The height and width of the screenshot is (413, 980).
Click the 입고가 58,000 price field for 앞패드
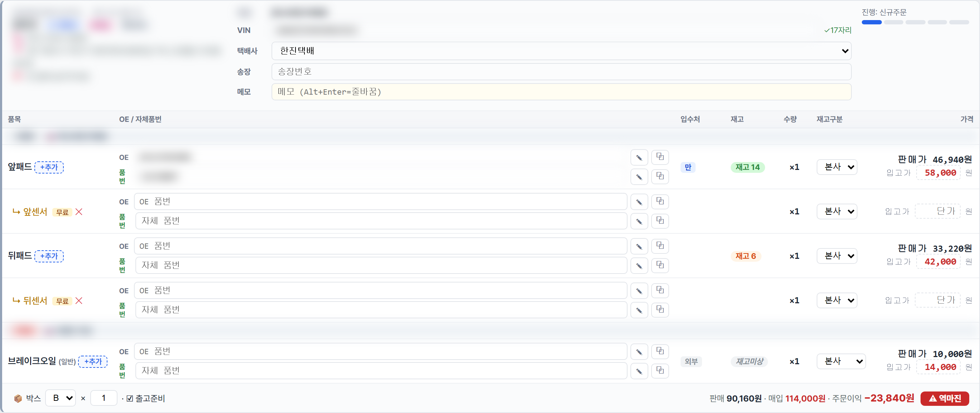coord(938,173)
